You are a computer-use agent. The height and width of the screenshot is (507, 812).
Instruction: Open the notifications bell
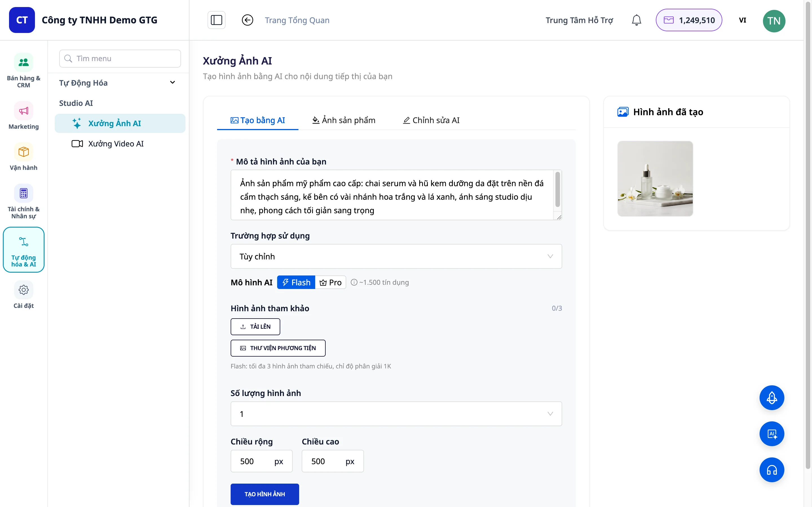[636, 20]
